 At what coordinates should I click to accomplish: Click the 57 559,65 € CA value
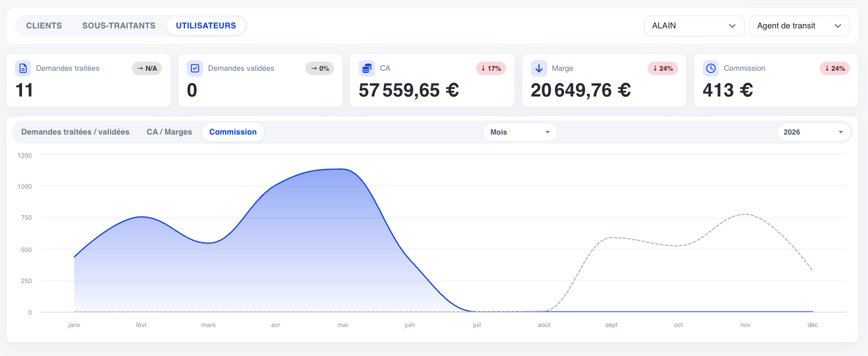click(x=409, y=90)
